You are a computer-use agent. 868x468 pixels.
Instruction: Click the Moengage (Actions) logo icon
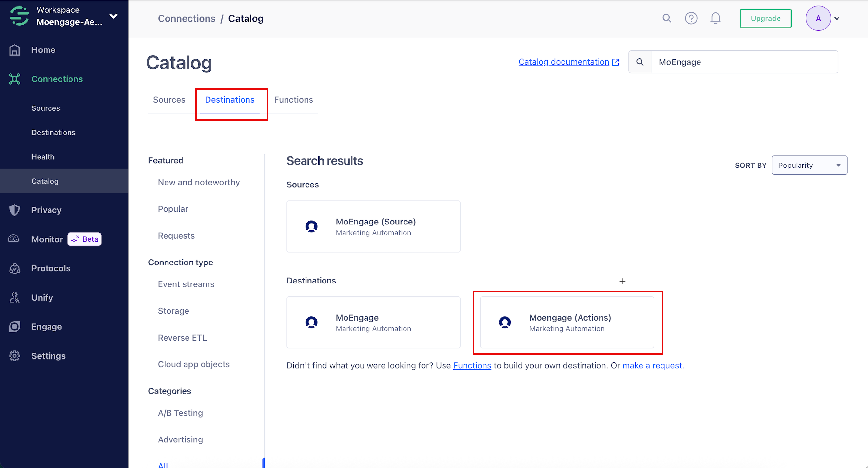[x=505, y=322]
